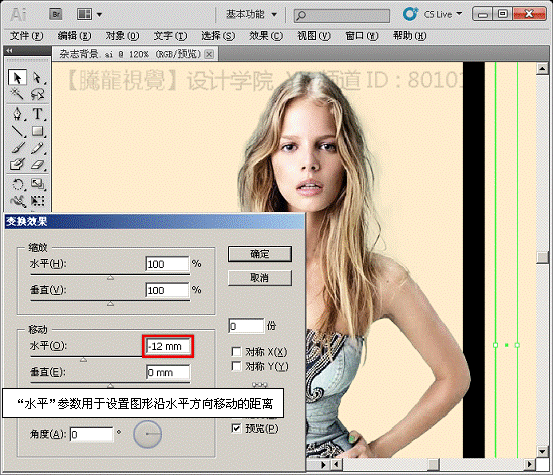
Task: Open the 文字(T) menu
Action: click(170, 36)
